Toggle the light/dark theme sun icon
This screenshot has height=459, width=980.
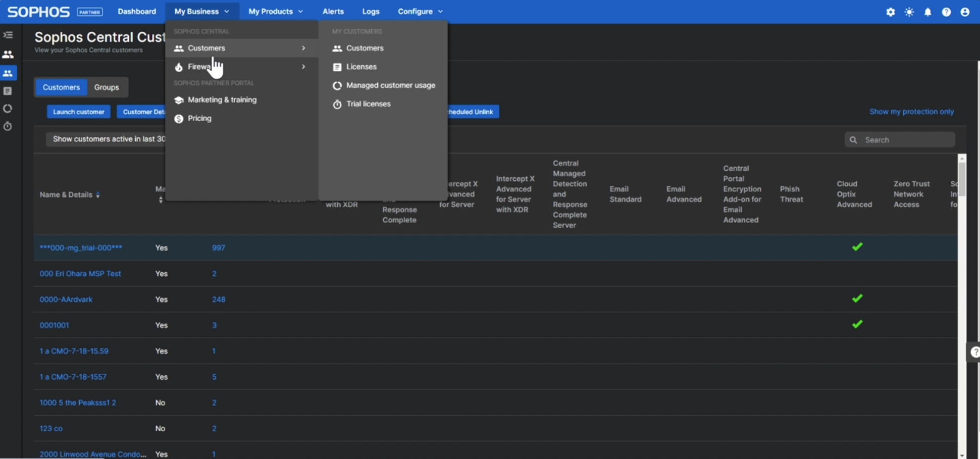[x=909, y=12]
